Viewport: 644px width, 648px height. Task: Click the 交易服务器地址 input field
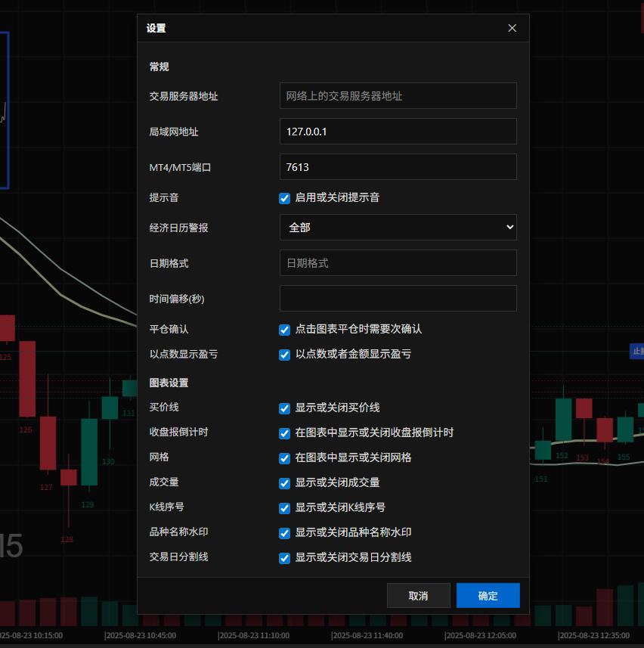click(x=398, y=96)
